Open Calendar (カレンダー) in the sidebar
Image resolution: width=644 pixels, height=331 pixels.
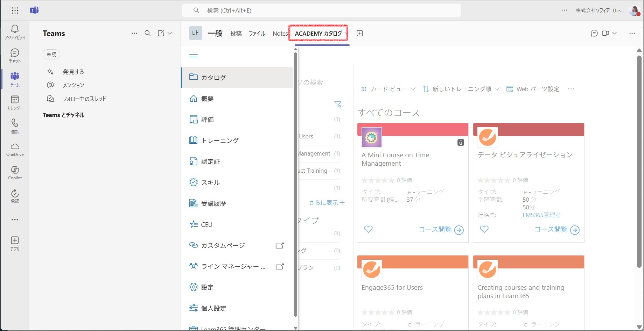[15, 103]
